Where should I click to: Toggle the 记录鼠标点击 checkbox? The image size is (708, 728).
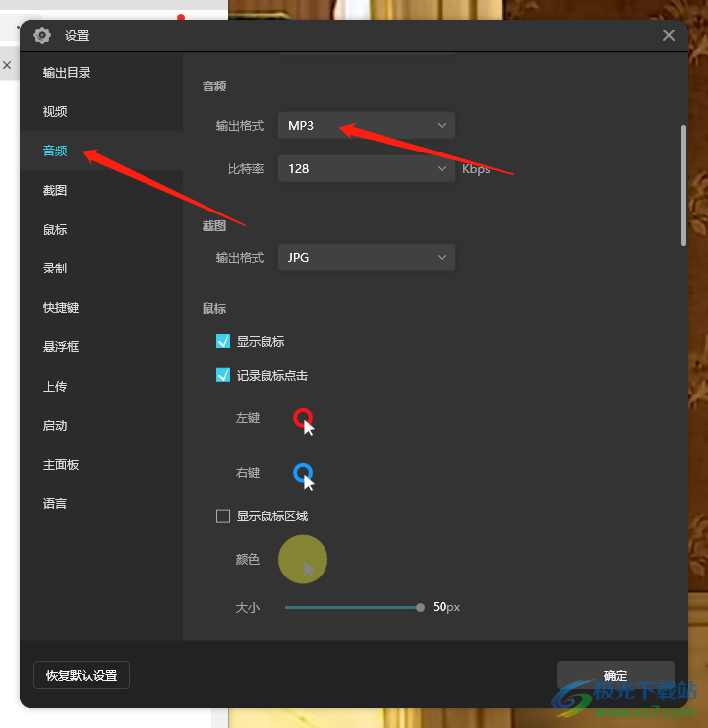click(223, 375)
